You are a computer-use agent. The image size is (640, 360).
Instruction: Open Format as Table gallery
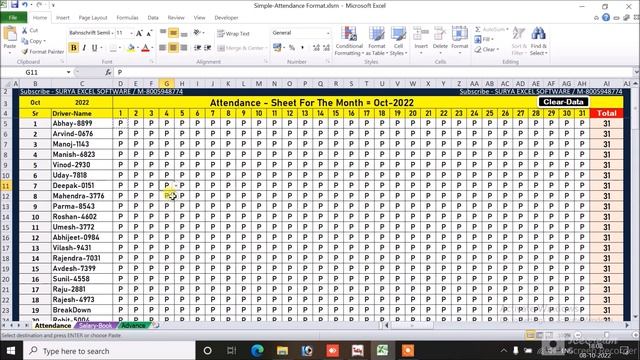click(376, 41)
